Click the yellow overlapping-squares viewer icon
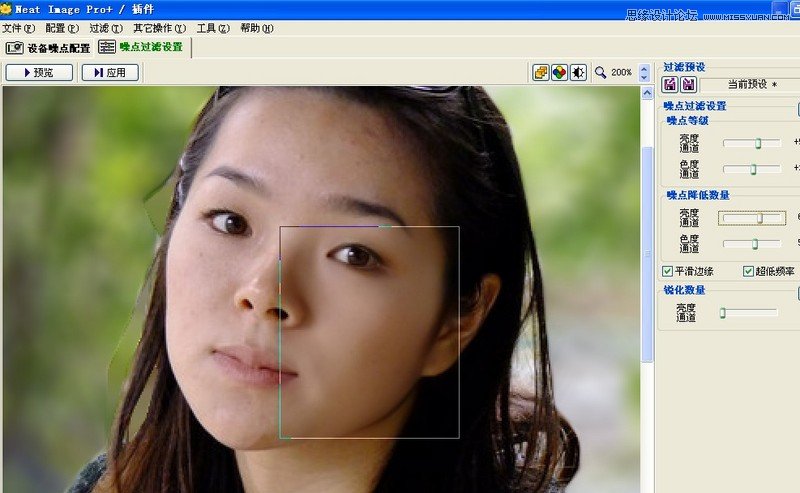The image size is (800, 493). click(x=541, y=72)
